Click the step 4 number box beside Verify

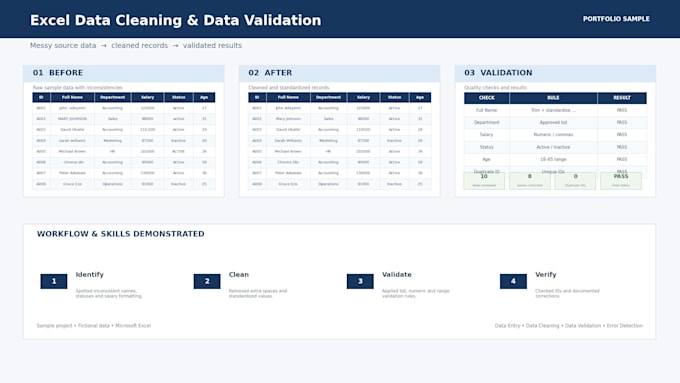click(x=513, y=281)
